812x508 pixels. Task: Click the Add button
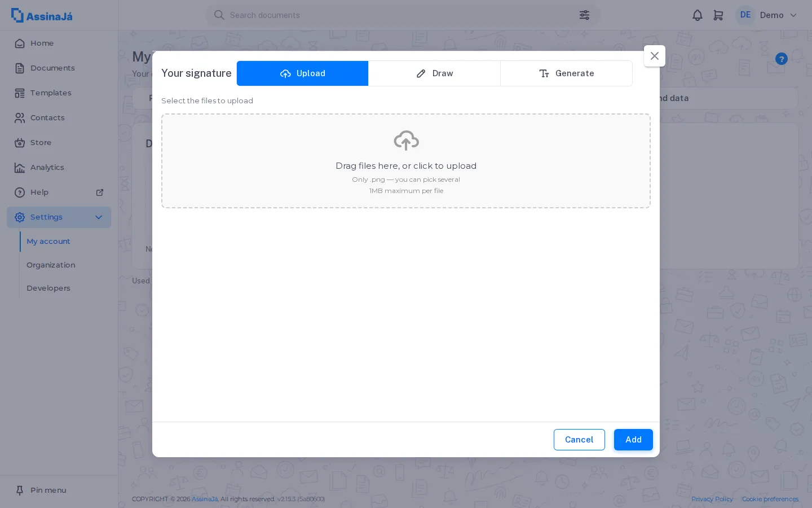(x=633, y=440)
